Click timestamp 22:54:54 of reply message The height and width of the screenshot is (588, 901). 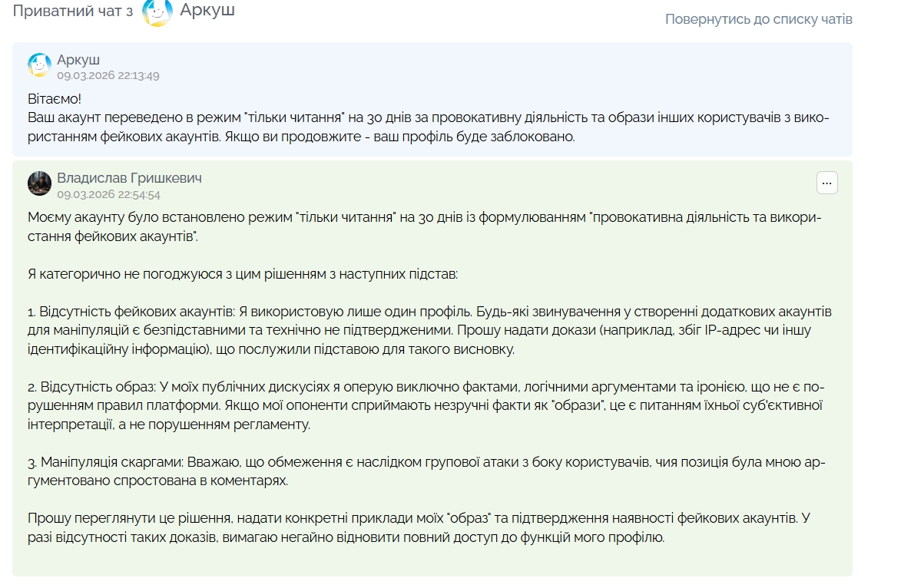click(108, 194)
